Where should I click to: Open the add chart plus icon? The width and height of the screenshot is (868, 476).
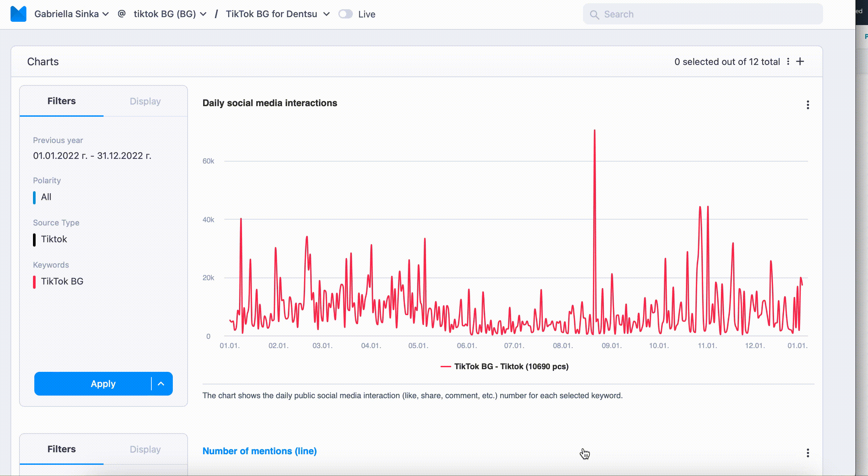pyautogui.click(x=800, y=61)
